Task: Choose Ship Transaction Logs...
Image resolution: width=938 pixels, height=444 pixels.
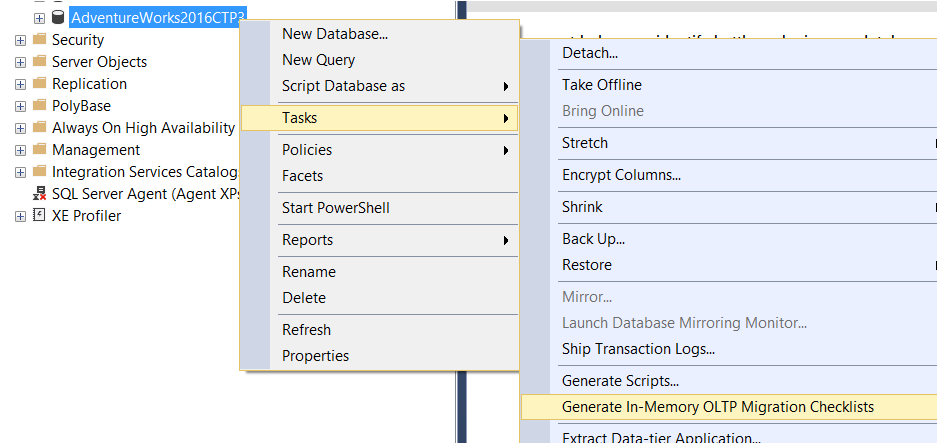Action: 729,349
